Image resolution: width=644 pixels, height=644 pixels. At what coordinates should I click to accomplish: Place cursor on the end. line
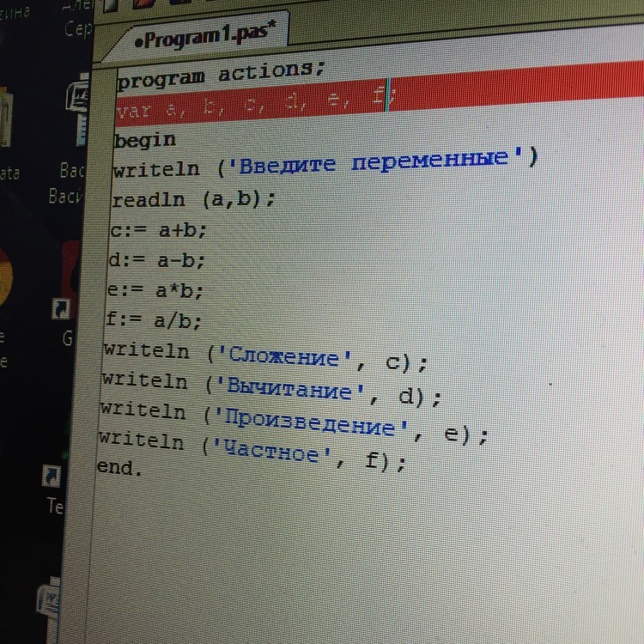[118, 468]
